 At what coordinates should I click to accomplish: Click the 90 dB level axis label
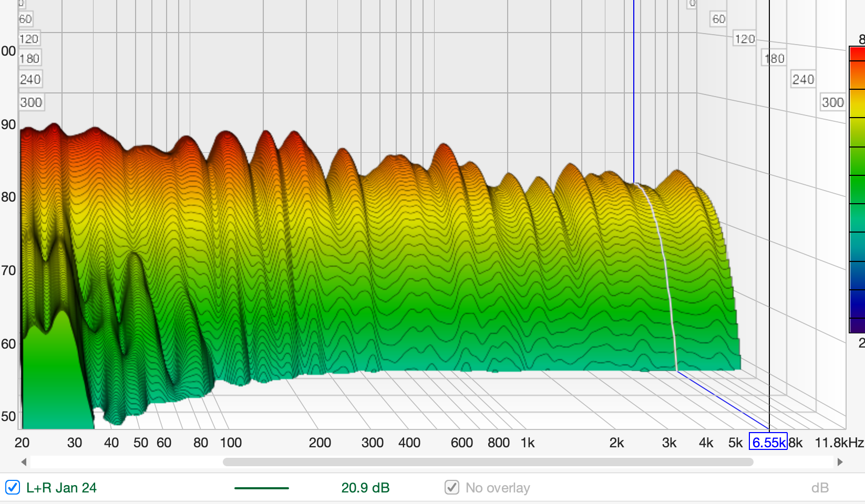(x=8, y=124)
